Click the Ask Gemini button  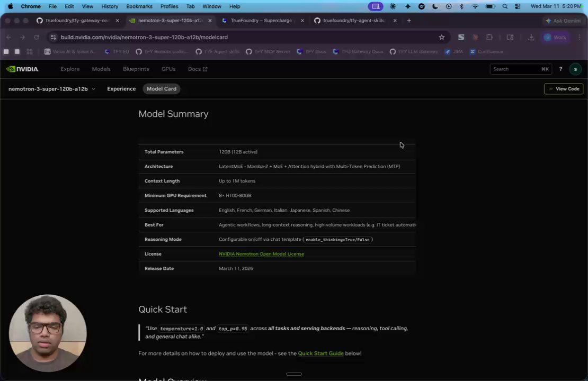(x=563, y=21)
